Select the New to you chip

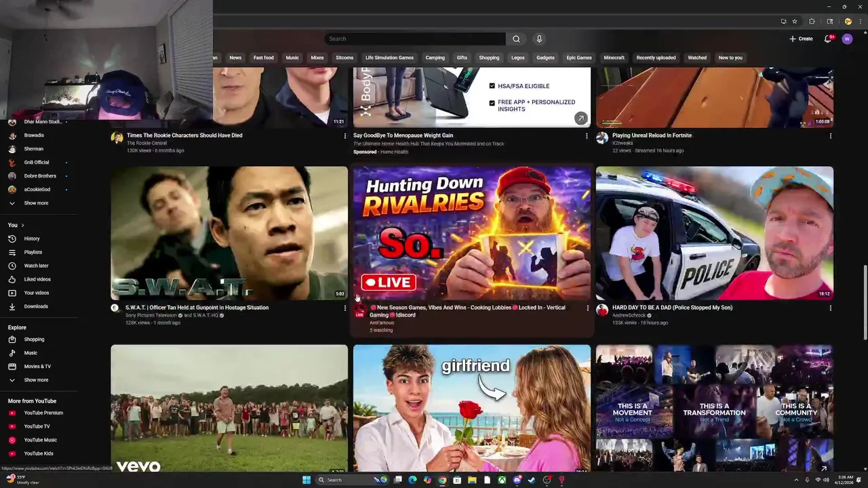[x=730, y=58]
